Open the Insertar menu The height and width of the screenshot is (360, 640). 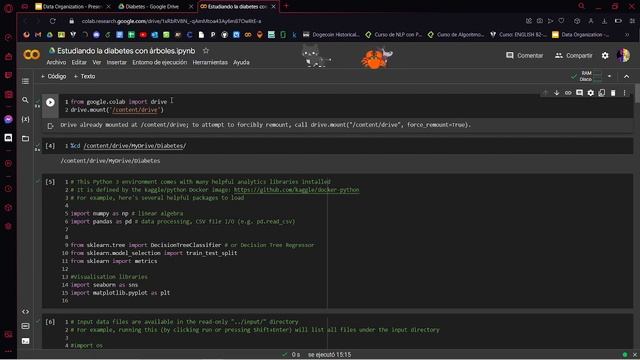click(x=117, y=62)
